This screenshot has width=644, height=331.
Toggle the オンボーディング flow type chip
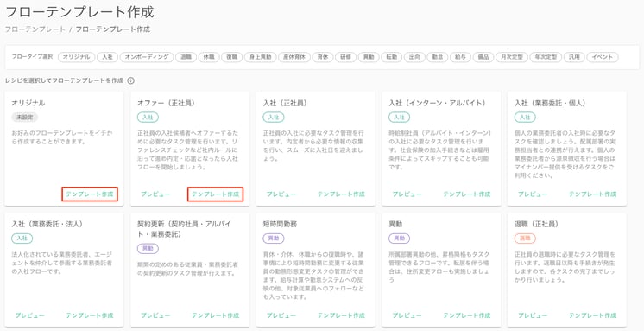tap(147, 57)
